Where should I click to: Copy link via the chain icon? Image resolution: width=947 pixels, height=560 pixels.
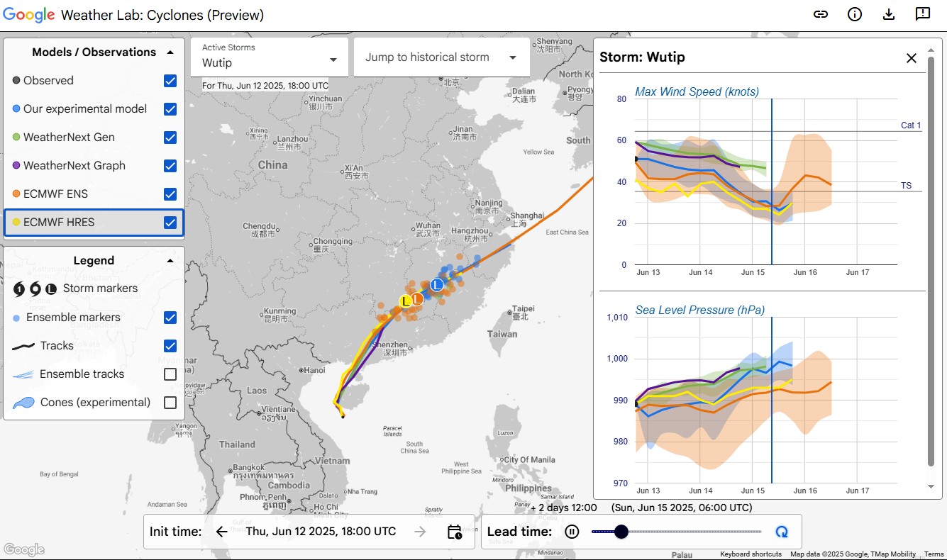click(x=821, y=14)
